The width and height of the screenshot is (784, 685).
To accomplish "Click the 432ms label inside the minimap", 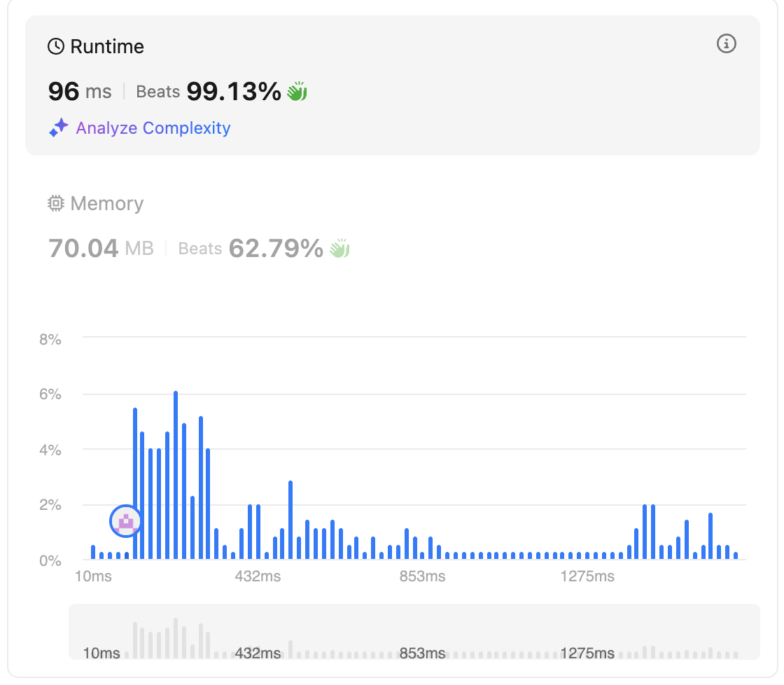I will click(258, 653).
